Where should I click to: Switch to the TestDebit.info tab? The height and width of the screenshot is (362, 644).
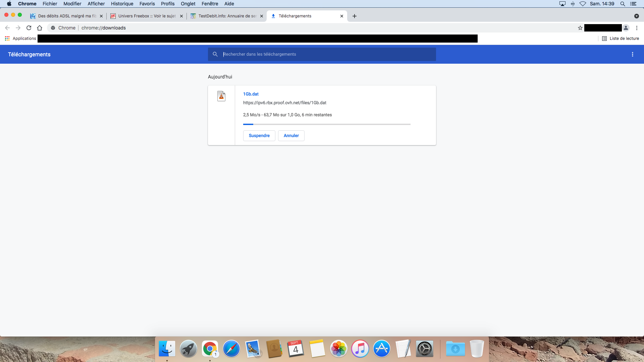pos(227,16)
